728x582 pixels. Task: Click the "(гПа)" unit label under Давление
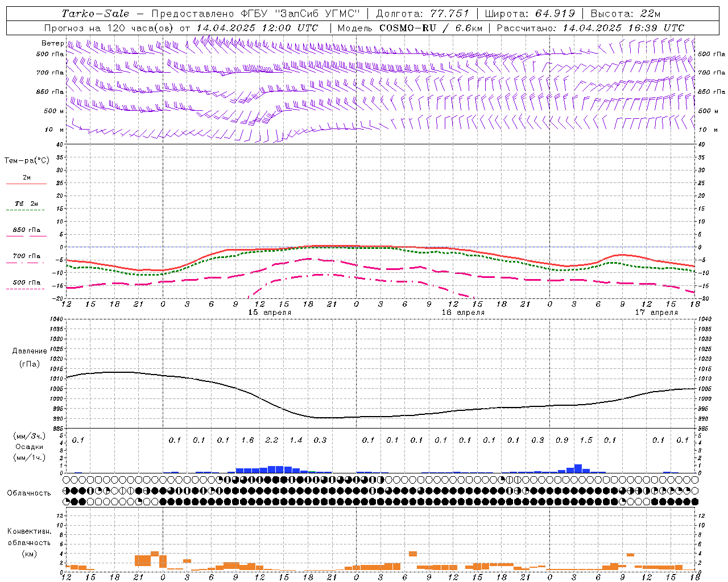30,364
